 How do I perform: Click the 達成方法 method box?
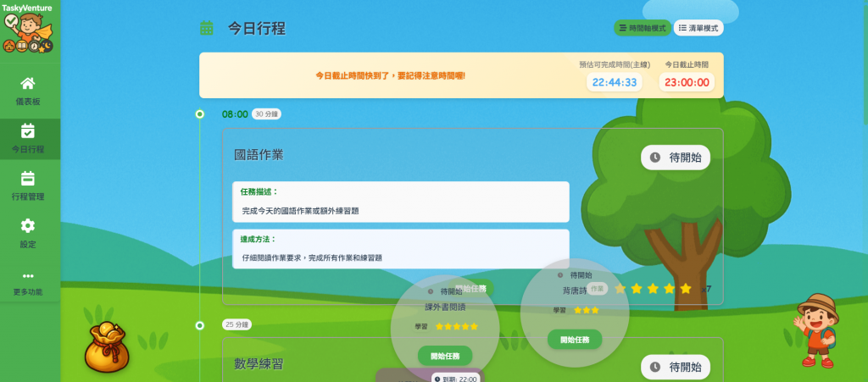pos(401,249)
